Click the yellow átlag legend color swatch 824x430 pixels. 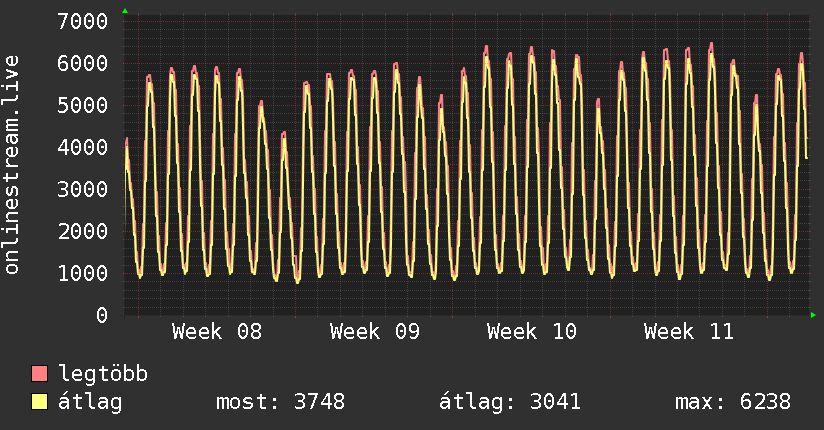[40, 403]
